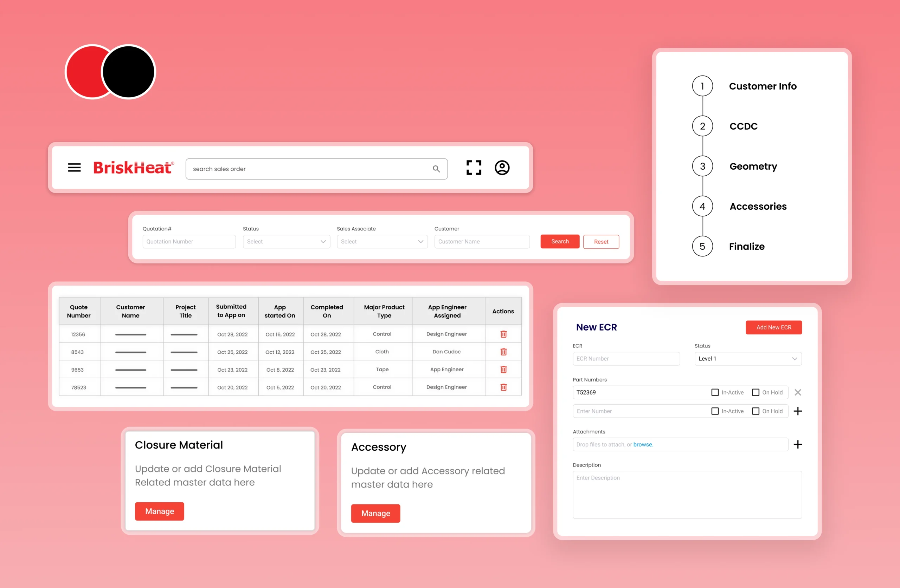Expand the Sales Associate select dropdown

pyautogui.click(x=381, y=241)
